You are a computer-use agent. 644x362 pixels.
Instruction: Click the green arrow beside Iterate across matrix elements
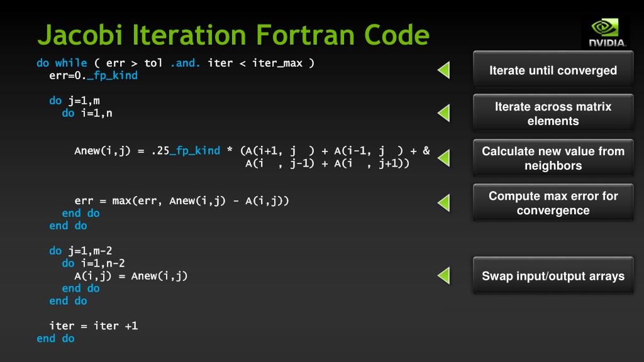[x=443, y=113]
